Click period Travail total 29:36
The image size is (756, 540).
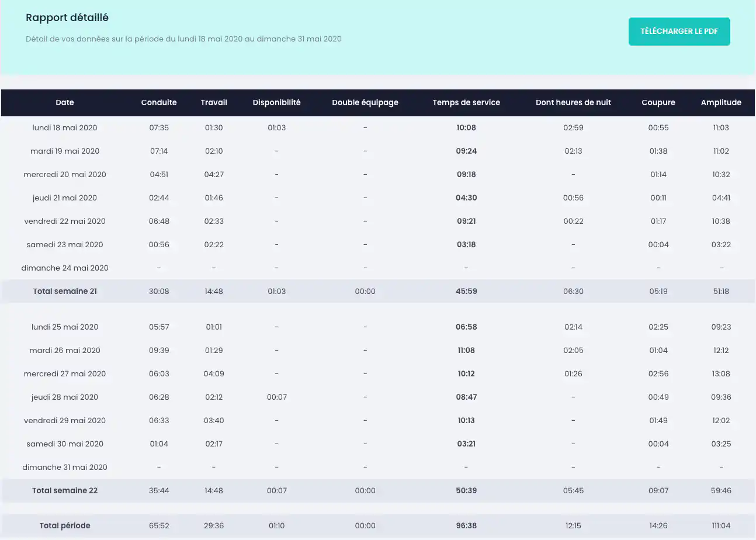tap(214, 525)
